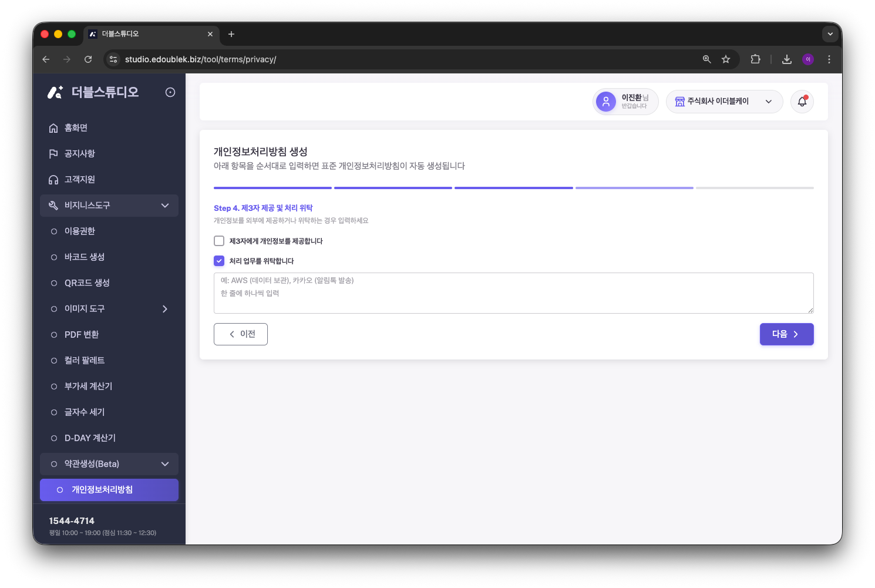The width and height of the screenshot is (875, 588).
Task: Open the downloads icon
Action: (787, 59)
